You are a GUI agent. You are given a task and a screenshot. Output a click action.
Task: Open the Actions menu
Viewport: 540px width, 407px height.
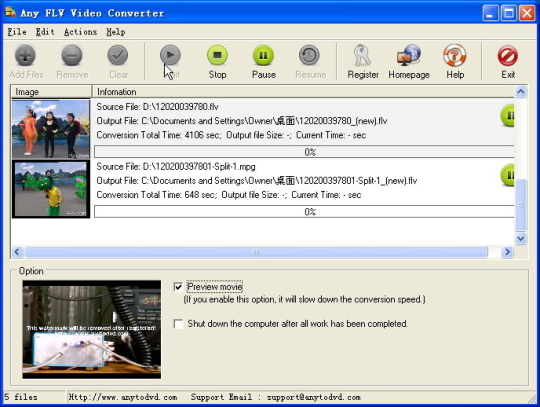pyautogui.click(x=81, y=32)
